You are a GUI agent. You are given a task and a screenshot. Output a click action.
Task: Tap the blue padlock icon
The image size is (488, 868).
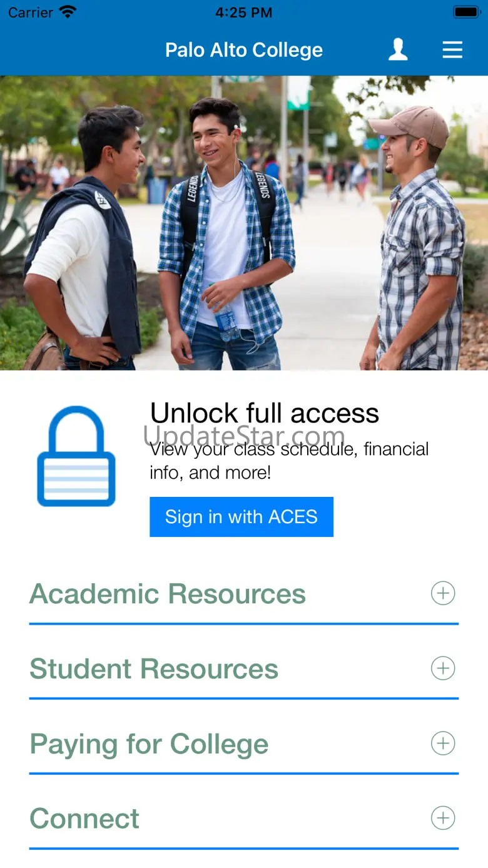[76, 456]
